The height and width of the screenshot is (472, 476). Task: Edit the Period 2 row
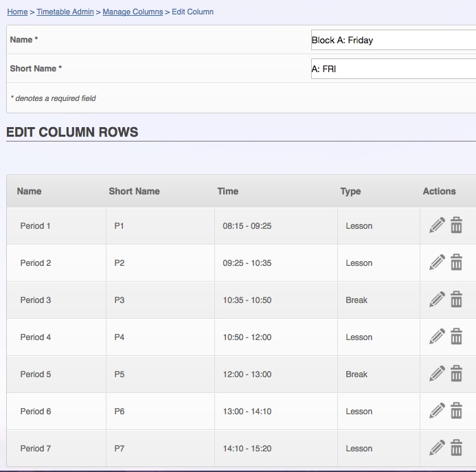(x=437, y=262)
